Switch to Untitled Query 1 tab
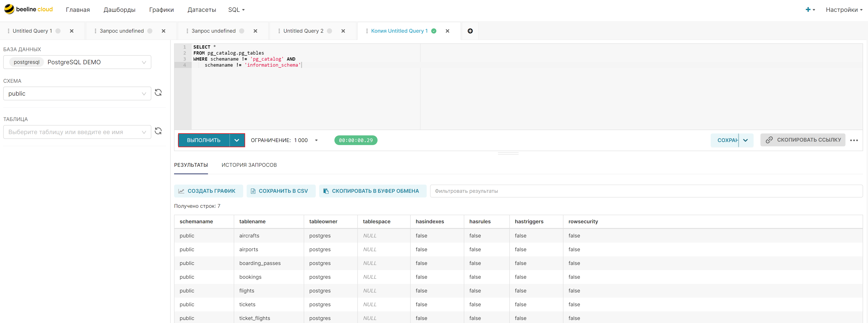 [32, 31]
